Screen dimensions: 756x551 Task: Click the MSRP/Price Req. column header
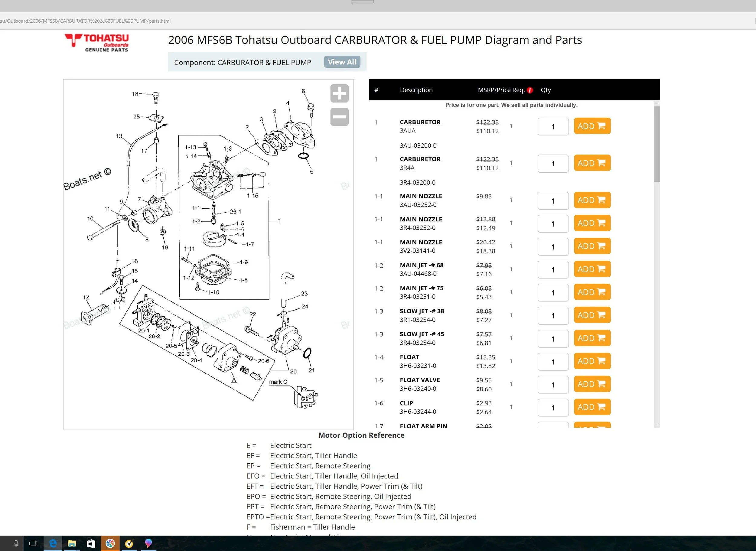501,90
